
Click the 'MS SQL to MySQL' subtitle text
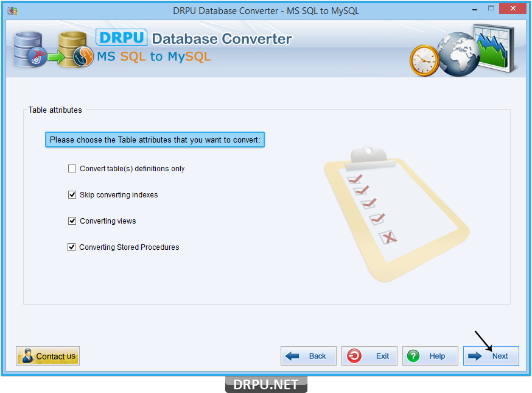coord(154,57)
